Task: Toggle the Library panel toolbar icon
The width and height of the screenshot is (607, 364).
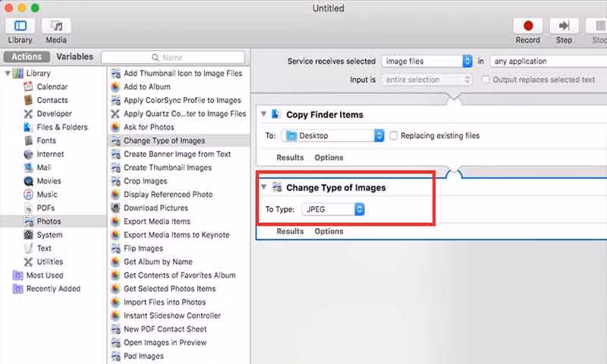Action: 20,26
